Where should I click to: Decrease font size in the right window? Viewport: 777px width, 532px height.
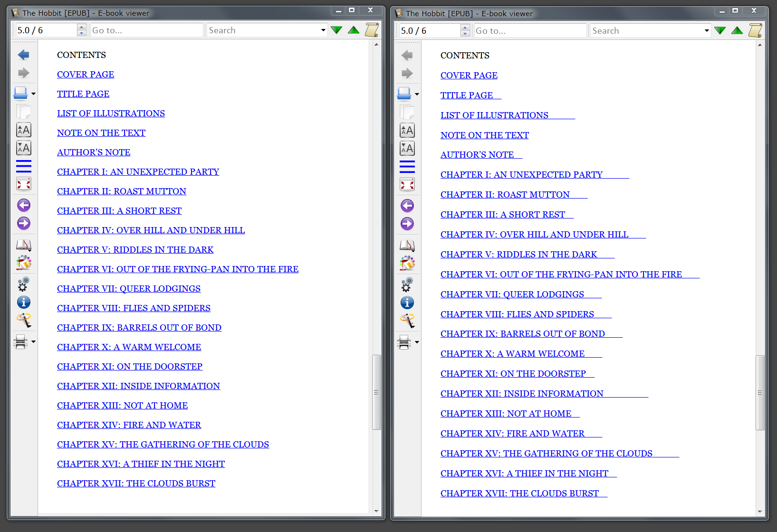point(407,149)
